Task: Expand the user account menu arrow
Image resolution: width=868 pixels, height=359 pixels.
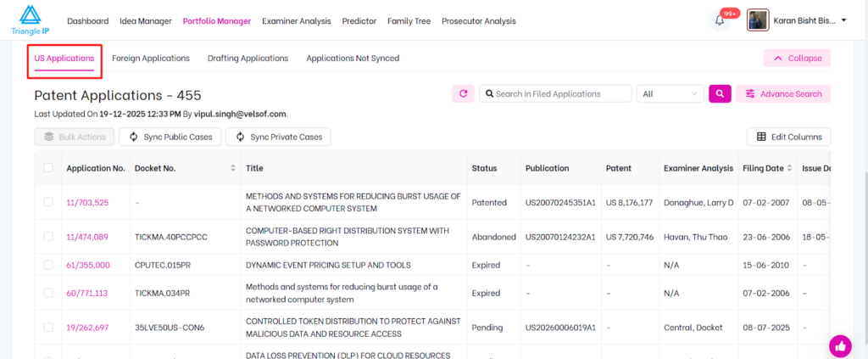Action: [844, 20]
